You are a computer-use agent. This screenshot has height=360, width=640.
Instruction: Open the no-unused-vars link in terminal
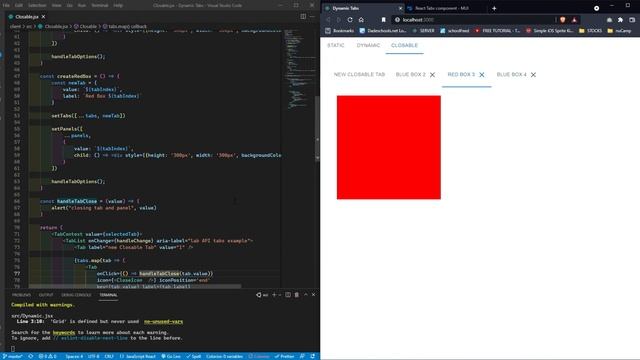pyautogui.click(x=163, y=322)
